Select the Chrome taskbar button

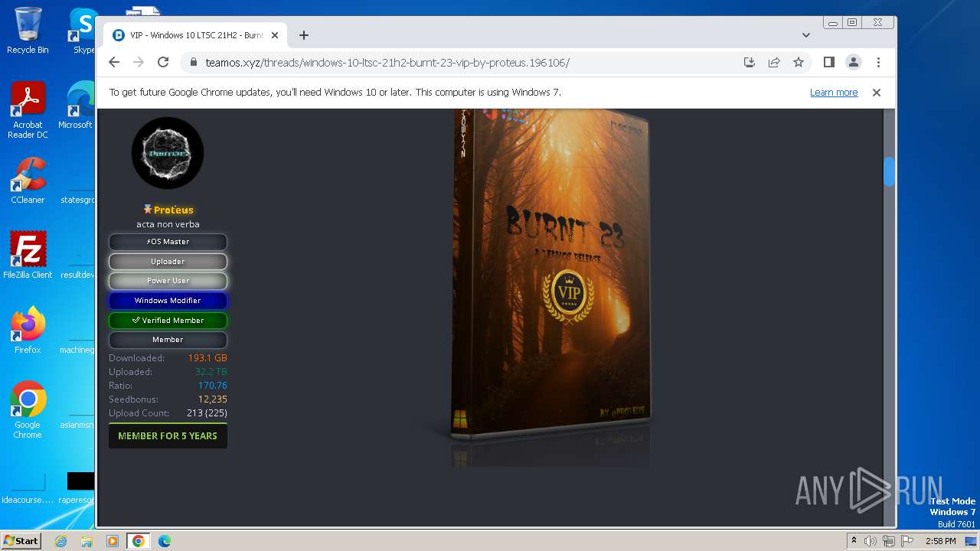[138, 541]
